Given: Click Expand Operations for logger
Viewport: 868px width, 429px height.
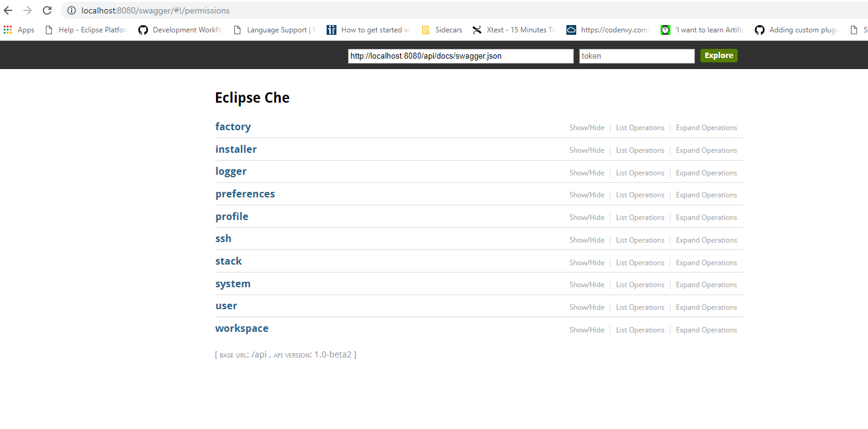Looking at the screenshot, I should coord(707,173).
